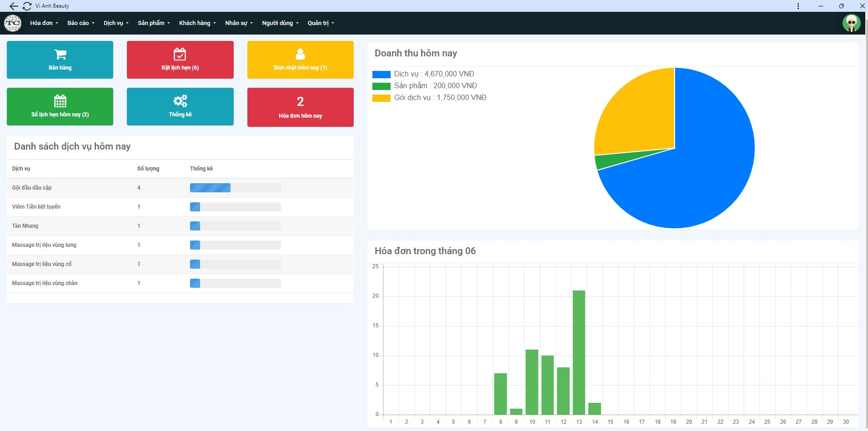Select the Tàn Nhang row text

[x=25, y=226]
